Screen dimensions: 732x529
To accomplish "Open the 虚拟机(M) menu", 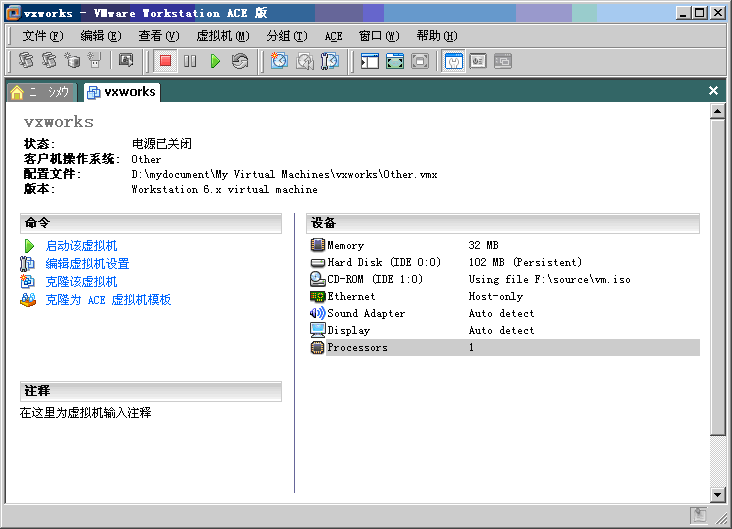I will (223, 36).
